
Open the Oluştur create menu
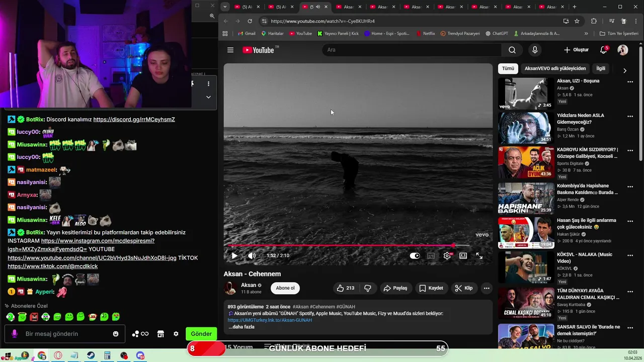(x=576, y=50)
